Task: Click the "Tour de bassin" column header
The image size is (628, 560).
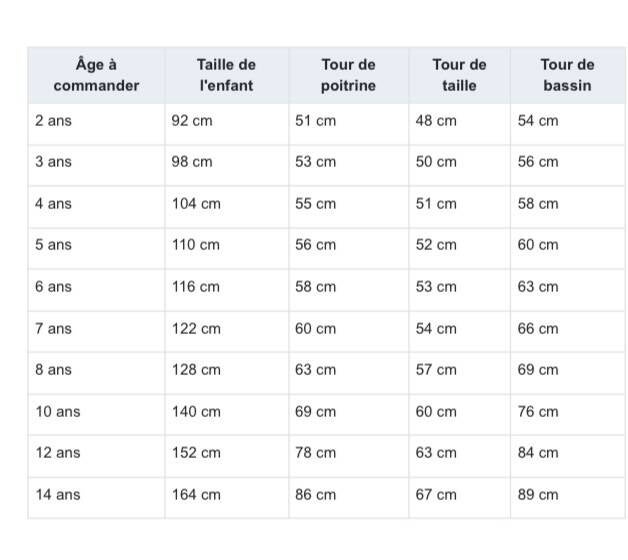Action: 567,75
